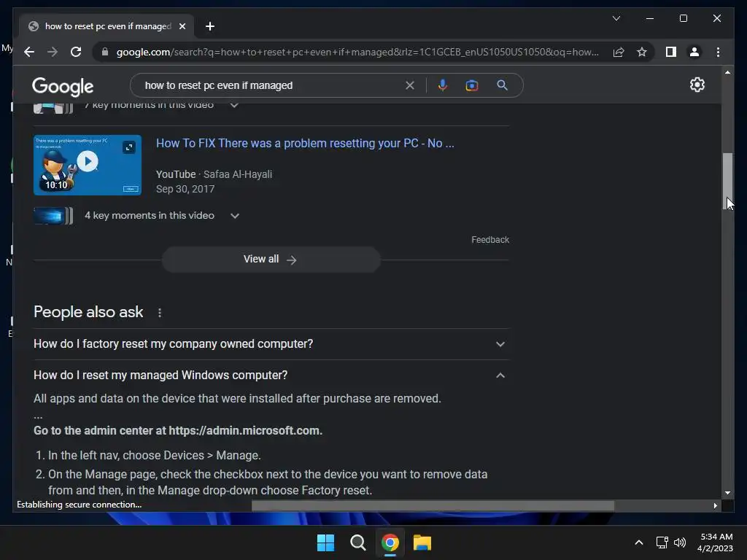Open the clock showing 5:34 AM
Viewport: 747px width, 560px height.
point(715,542)
